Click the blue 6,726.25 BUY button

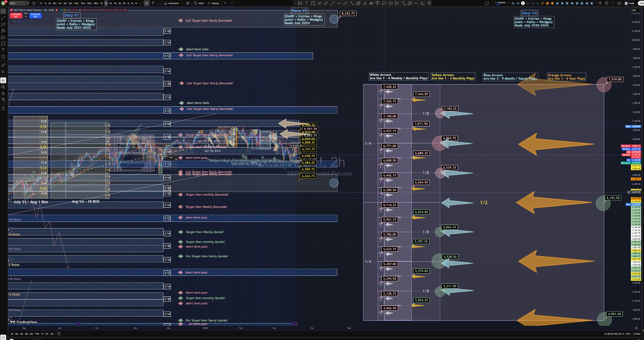pos(35,15)
